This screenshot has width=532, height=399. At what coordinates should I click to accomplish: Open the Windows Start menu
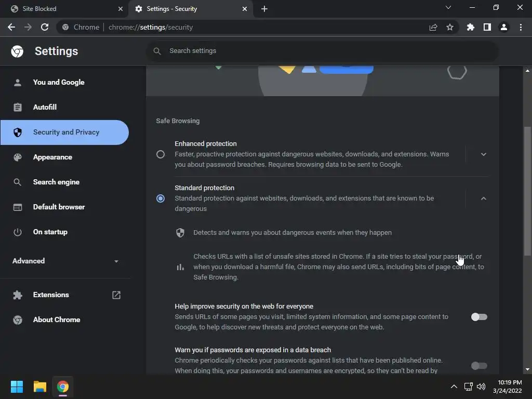17,387
